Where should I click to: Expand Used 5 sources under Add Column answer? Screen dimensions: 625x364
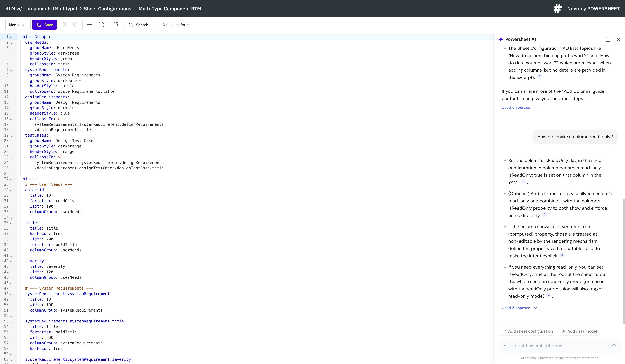point(519,107)
